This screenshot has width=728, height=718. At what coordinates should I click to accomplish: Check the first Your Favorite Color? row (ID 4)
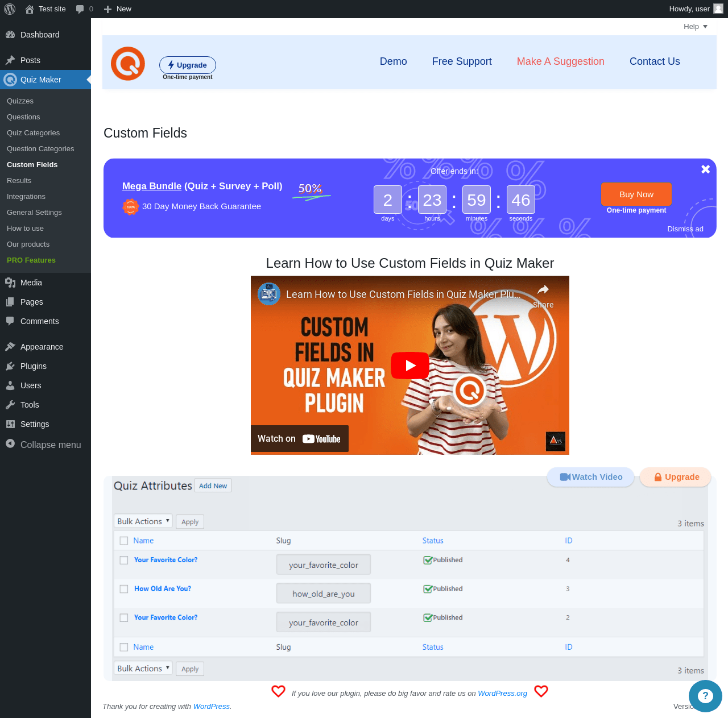(x=124, y=560)
